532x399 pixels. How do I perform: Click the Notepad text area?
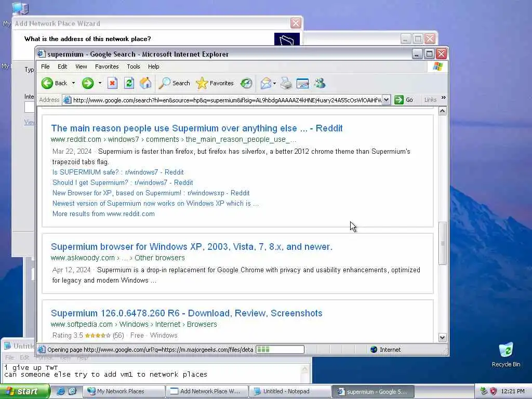(x=153, y=373)
